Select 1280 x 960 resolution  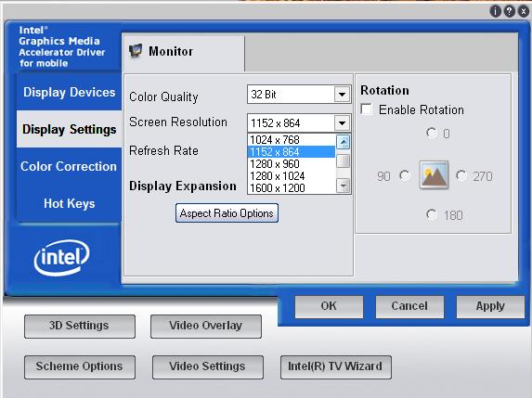coord(292,164)
